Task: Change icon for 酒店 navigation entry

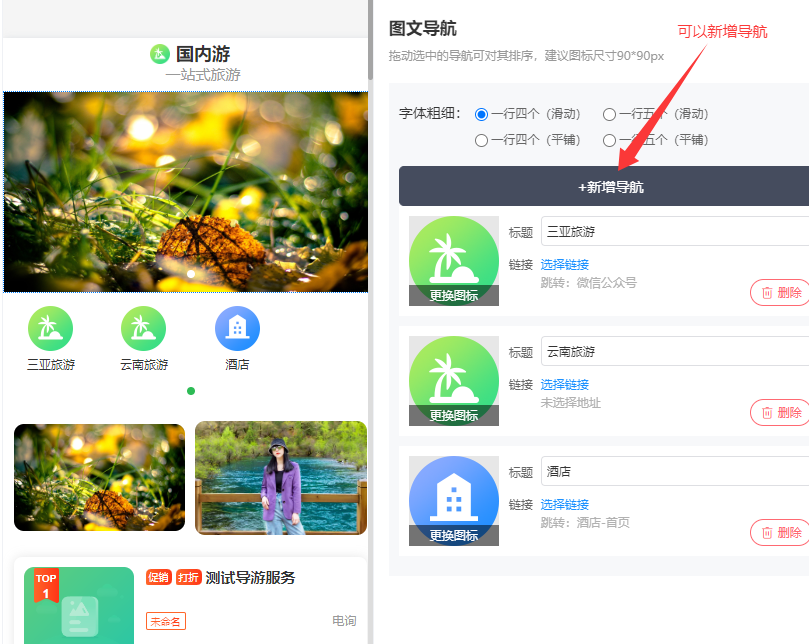Action: point(453,535)
